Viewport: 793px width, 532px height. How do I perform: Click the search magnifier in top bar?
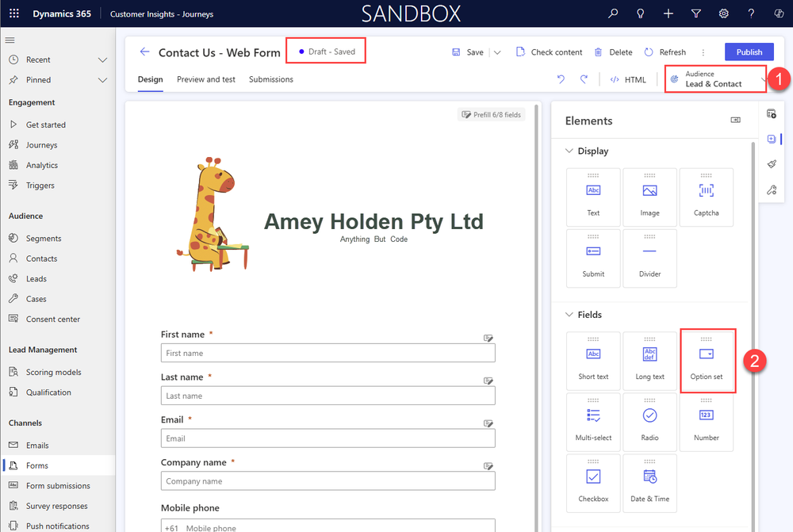(x=613, y=13)
